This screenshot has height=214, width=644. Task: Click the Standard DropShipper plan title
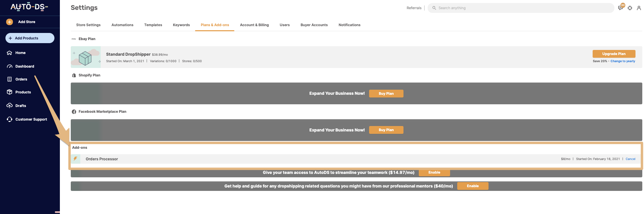click(x=128, y=54)
